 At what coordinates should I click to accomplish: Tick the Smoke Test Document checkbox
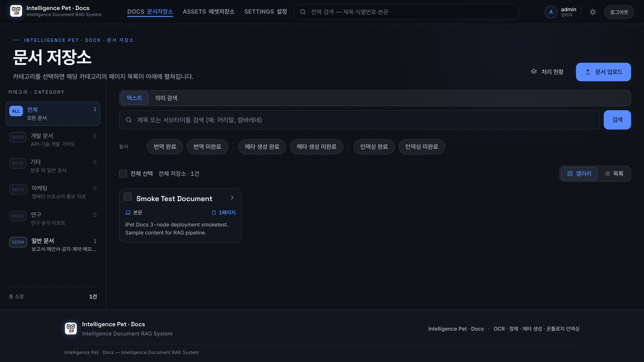tap(128, 197)
